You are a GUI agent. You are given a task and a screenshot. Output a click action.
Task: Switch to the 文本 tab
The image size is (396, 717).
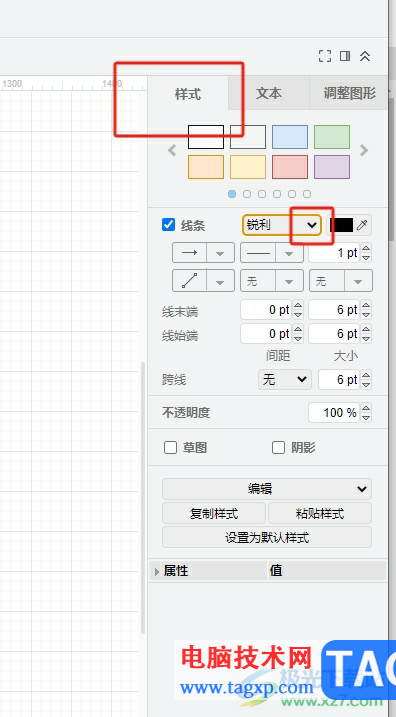[x=268, y=93]
